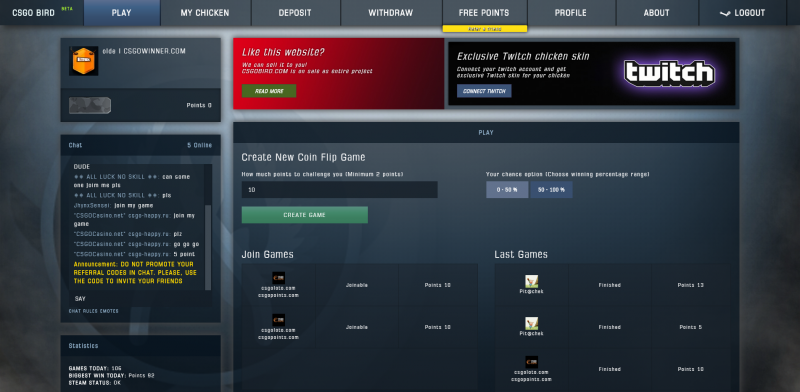Select the 0 - 50 % chance option
The width and height of the screenshot is (800, 392).
[x=507, y=189]
